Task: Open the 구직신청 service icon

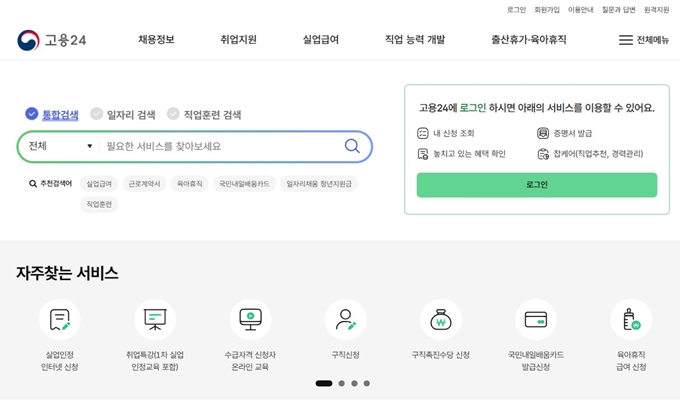Action: [x=345, y=320]
